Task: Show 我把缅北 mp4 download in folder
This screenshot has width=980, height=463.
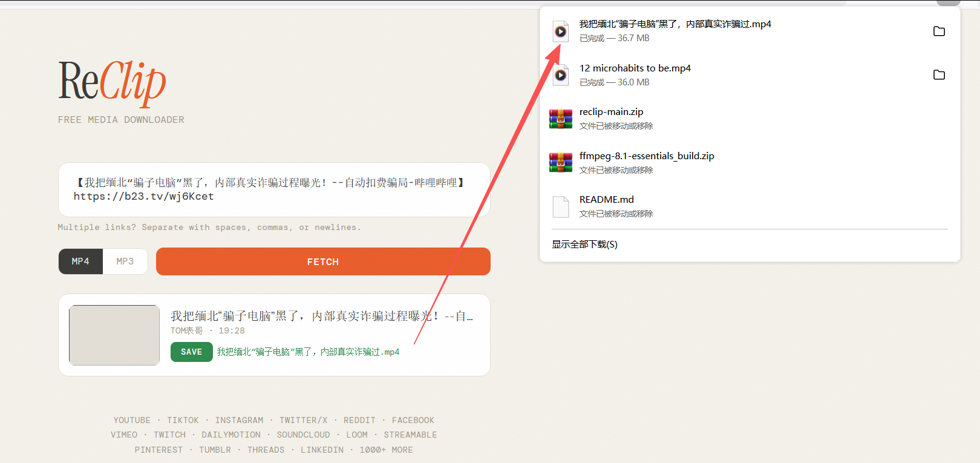Action: point(939,31)
